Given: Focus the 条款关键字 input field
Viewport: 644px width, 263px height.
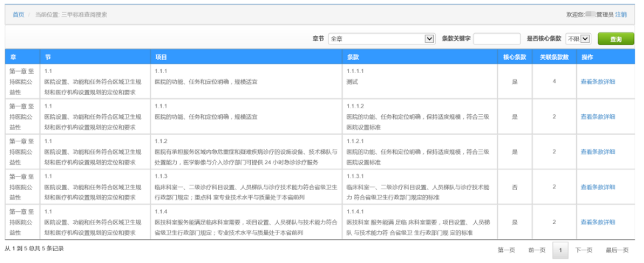Looking at the screenshot, I should tap(496, 39).
